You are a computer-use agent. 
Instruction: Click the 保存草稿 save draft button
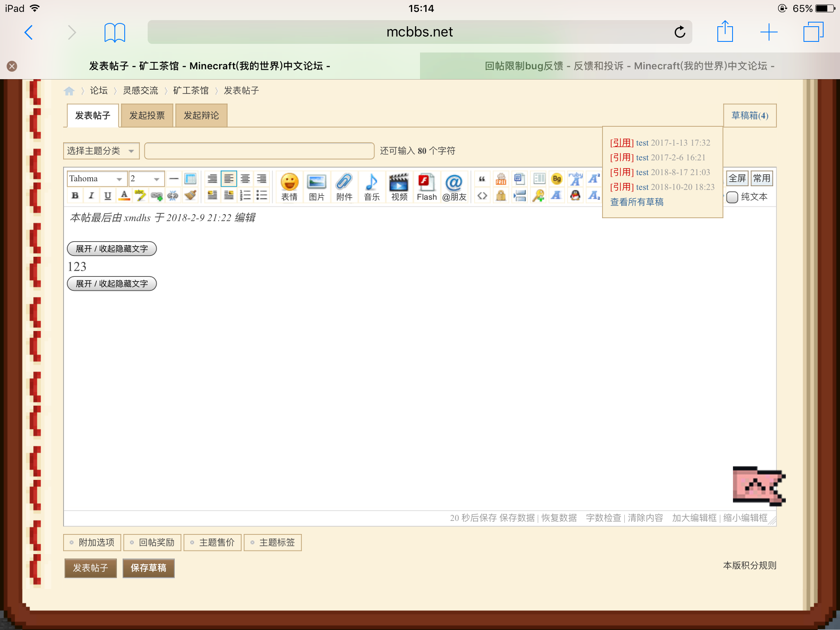coord(148,568)
